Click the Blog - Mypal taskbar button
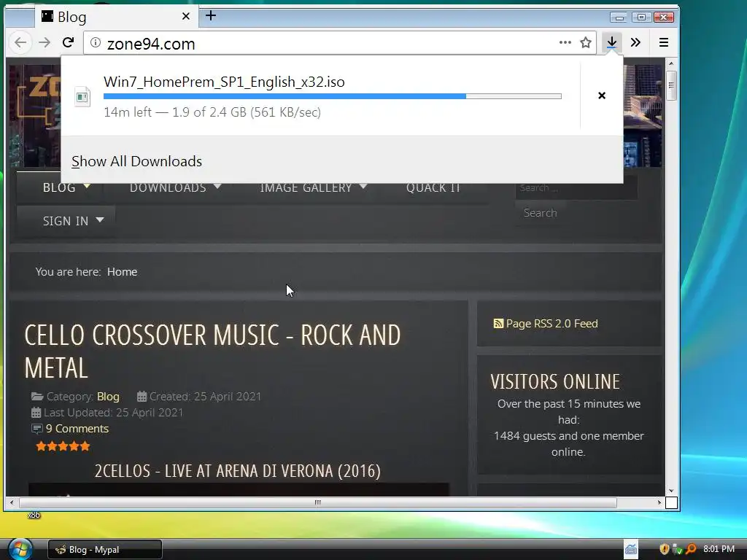Screen dimensions: 747x560 coord(105,550)
